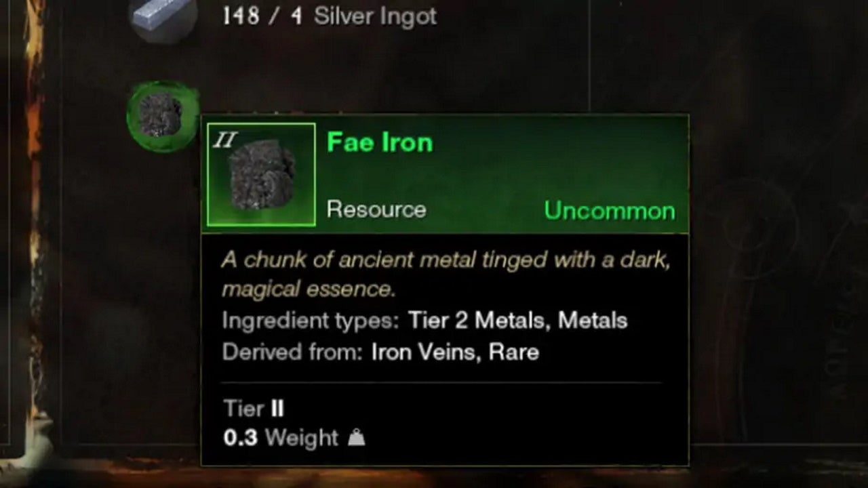Click the Derived from label
The width and height of the screenshot is (868, 488).
tap(292, 352)
